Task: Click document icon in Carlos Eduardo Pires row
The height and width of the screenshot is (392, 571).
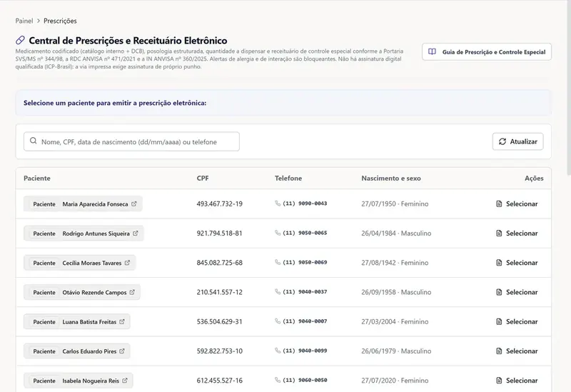Action: tap(499, 351)
